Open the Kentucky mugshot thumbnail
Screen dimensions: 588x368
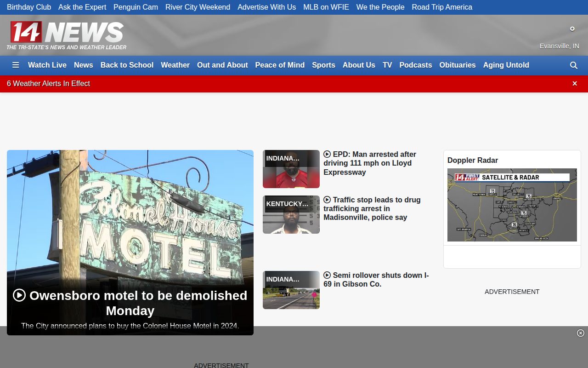[x=291, y=214]
